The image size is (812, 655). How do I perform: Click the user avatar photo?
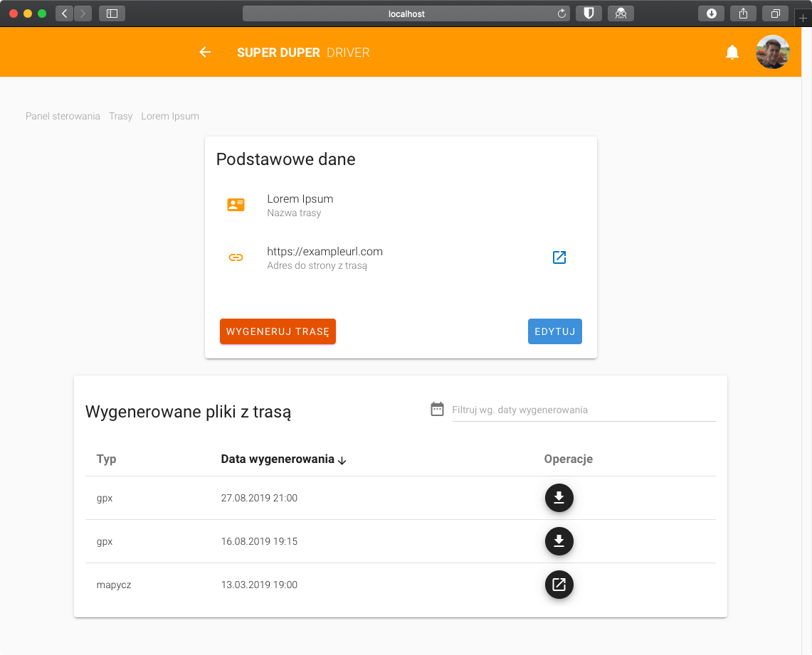coord(772,52)
